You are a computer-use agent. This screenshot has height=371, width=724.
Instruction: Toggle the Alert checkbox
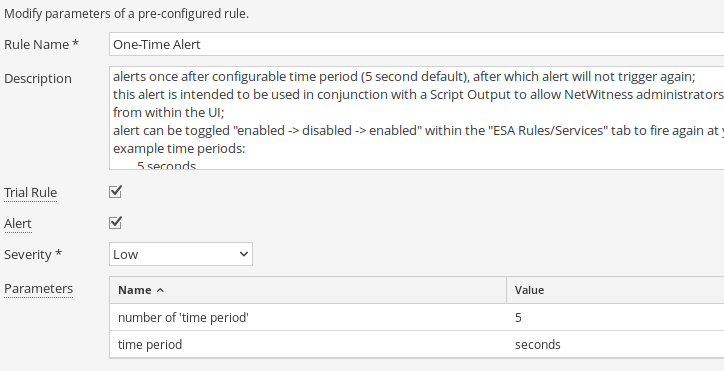(115, 222)
